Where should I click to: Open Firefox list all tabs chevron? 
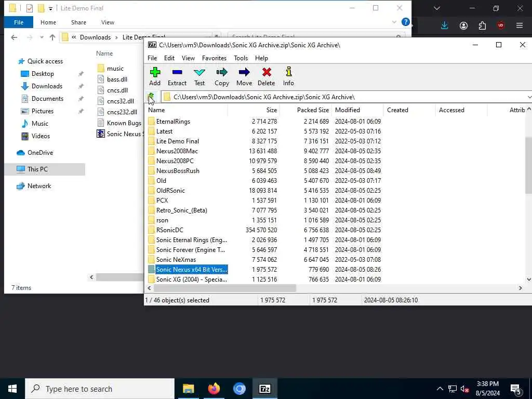(x=436, y=8)
